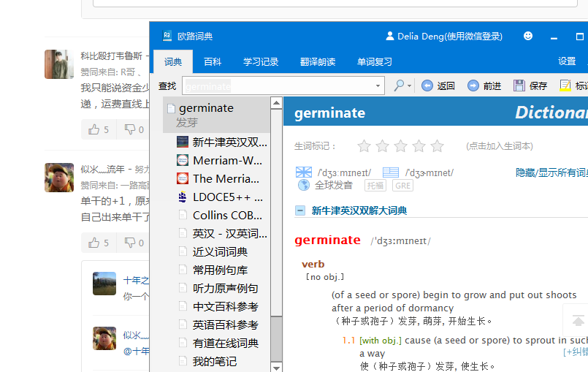Open 常用例句库 in the list
This screenshot has height=372, width=588.
[213, 270]
